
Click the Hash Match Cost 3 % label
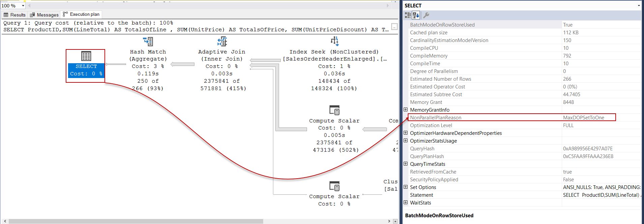(148, 66)
